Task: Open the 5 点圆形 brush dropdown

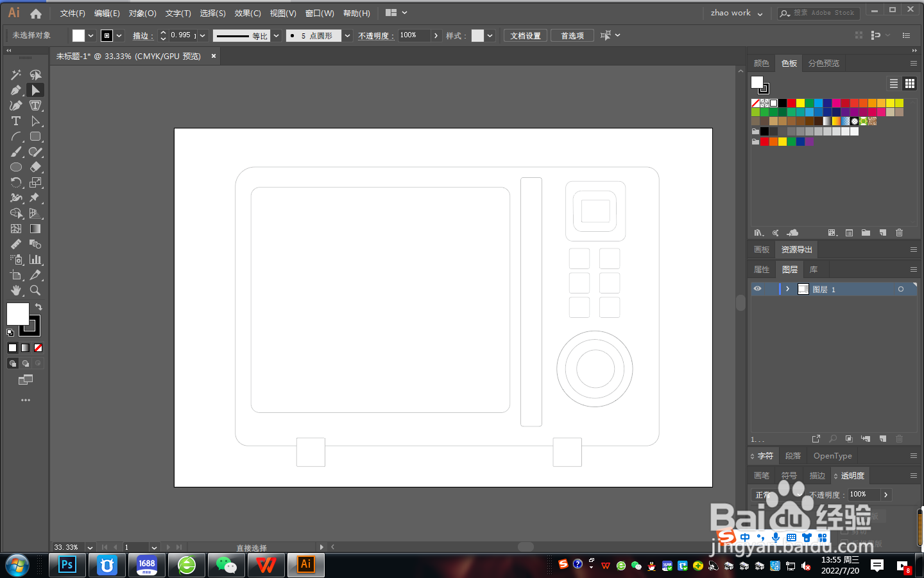Action: click(347, 36)
